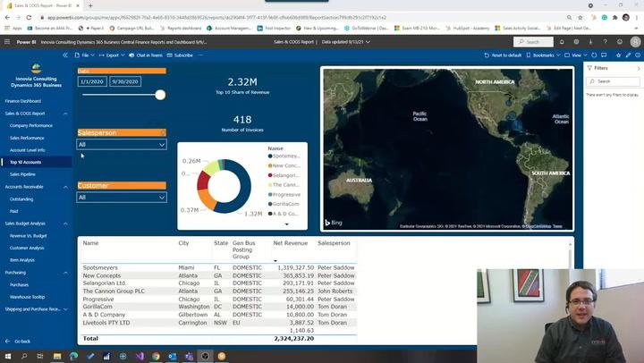Screen dimensions: 644x363
Task: Open Revenue Vs. Budget page
Action: click(29, 236)
